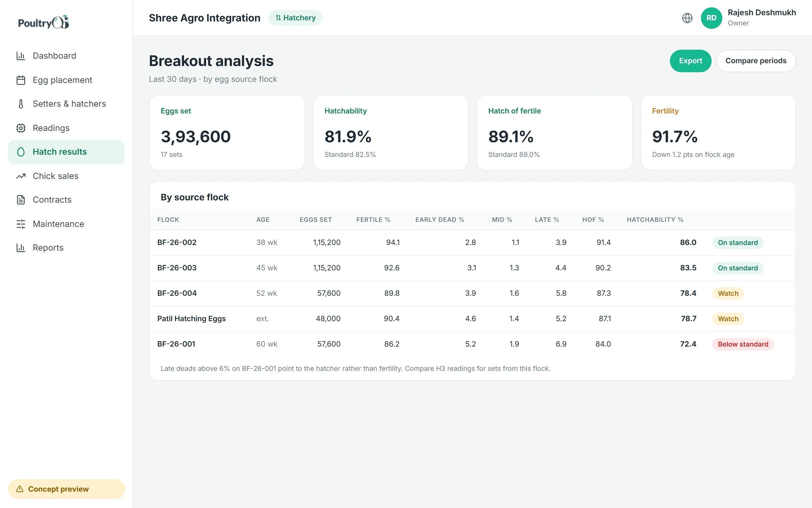Click the Contracts document icon
Image resolution: width=812 pixels, height=508 pixels.
click(21, 200)
